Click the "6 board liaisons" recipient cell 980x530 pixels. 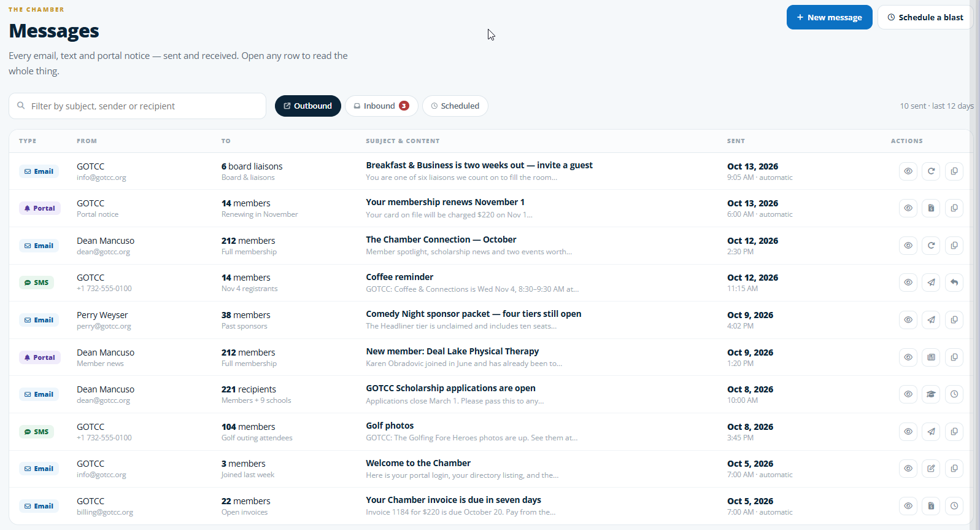click(x=252, y=166)
